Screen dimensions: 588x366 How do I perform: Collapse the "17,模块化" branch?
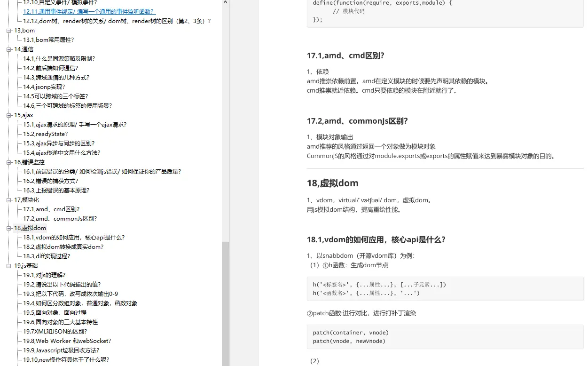8,199
